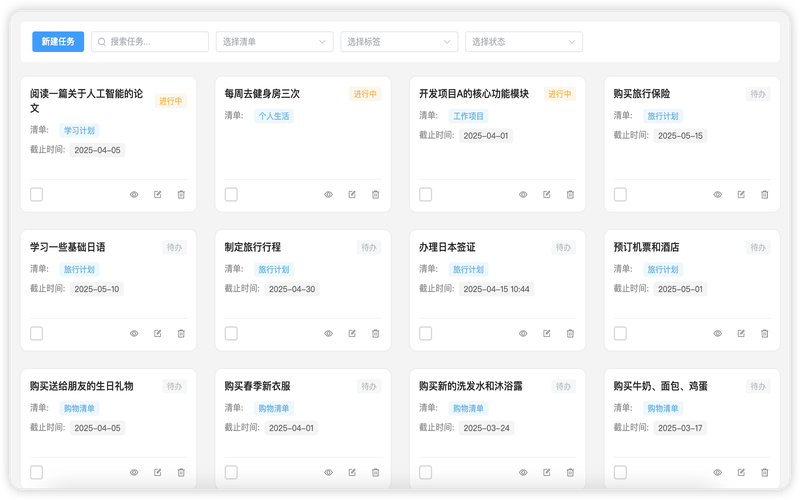The height and width of the screenshot is (500, 800).
Task: Check off 购买送给朋友的生日礼物 task
Action: (x=36, y=472)
